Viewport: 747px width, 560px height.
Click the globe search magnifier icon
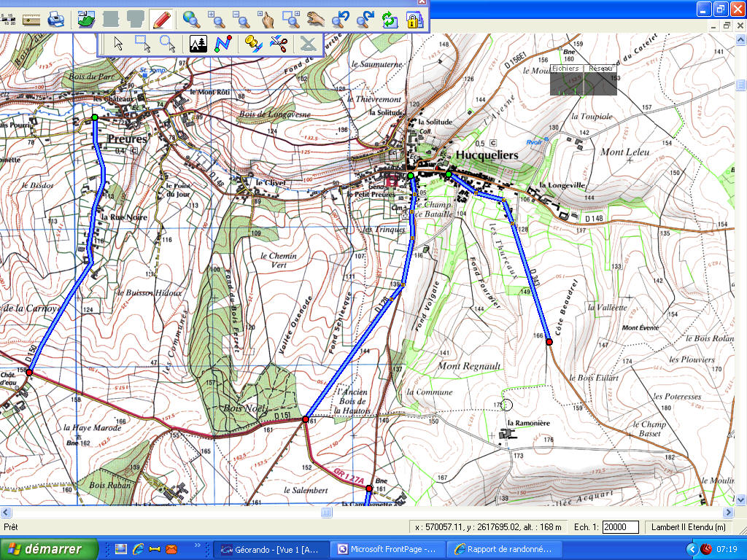(x=191, y=20)
